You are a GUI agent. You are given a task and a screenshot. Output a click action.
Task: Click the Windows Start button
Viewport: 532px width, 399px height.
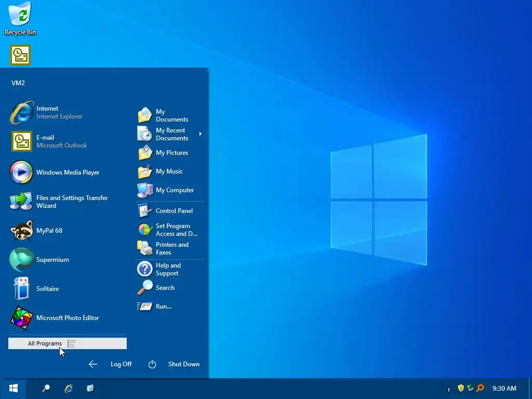coord(13,389)
